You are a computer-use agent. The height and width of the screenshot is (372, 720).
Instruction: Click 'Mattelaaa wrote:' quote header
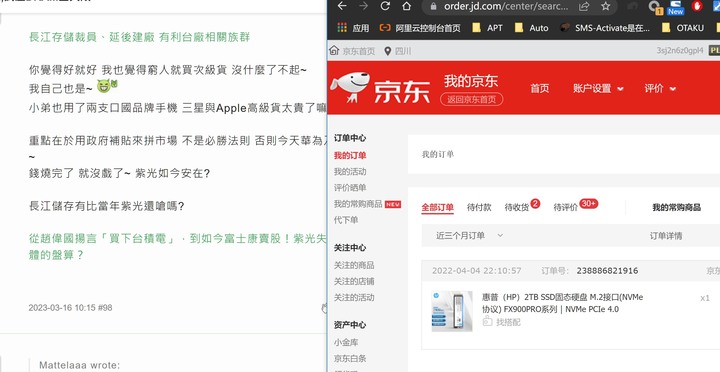click(79, 366)
